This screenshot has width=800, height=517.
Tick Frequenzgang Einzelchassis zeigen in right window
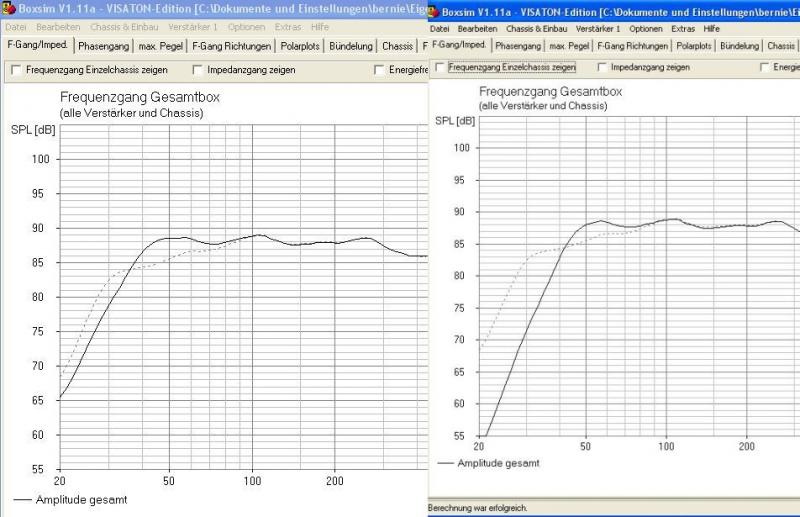pos(439,67)
